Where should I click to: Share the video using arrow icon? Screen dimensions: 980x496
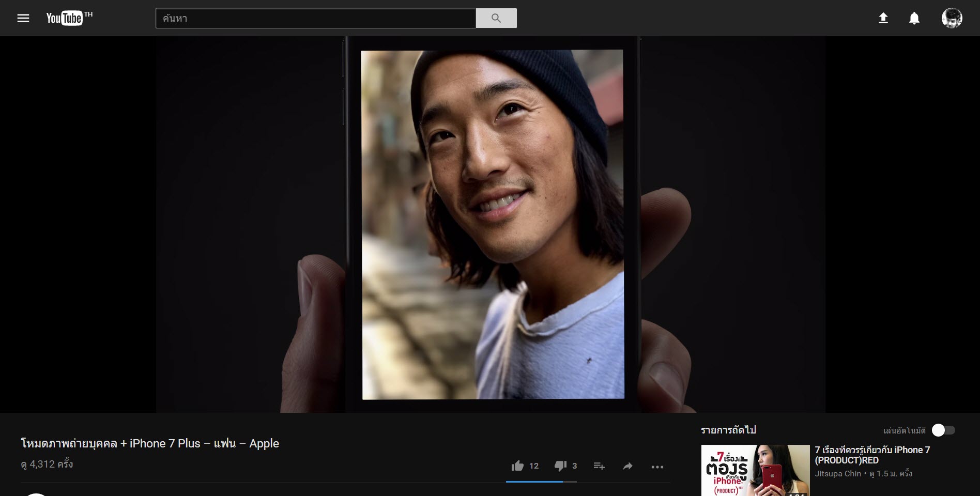click(x=627, y=466)
